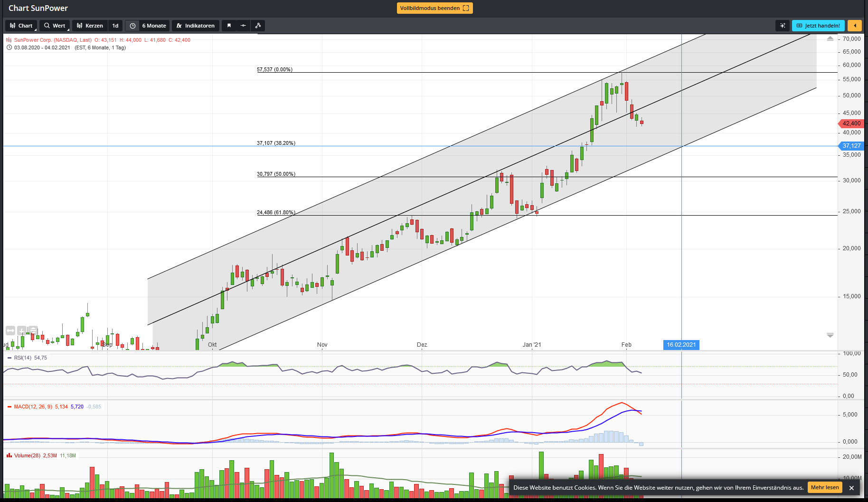The height and width of the screenshot is (502, 868).
Task: Click the candlestick icon beside SunPower Corp. legend
Action: (x=9, y=40)
